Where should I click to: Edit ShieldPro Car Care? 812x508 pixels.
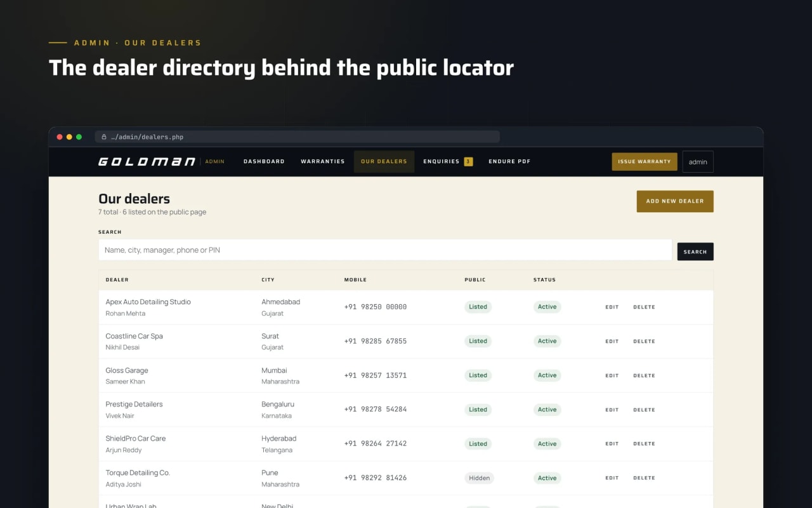point(612,444)
